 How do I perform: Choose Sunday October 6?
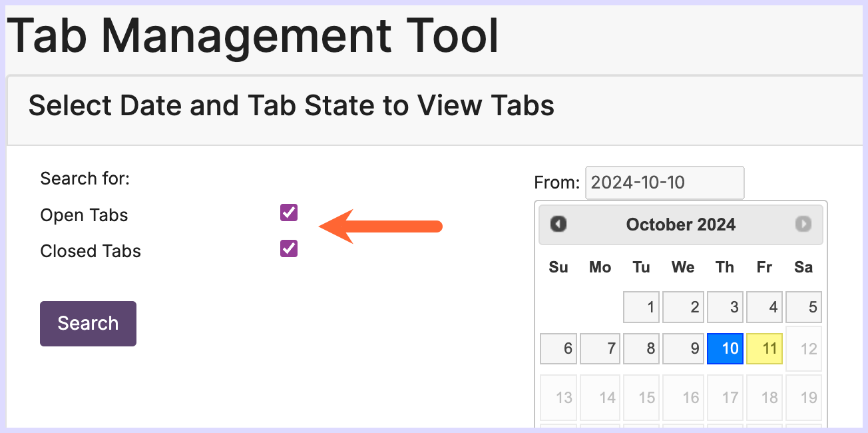click(558, 348)
